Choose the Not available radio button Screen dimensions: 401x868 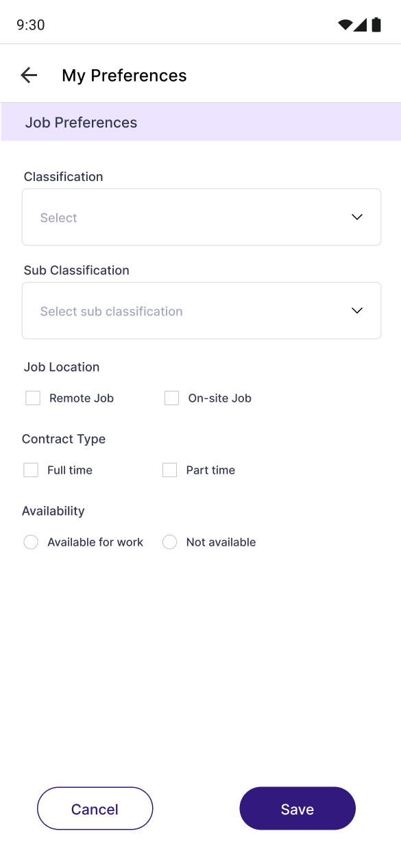pos(169,542)
